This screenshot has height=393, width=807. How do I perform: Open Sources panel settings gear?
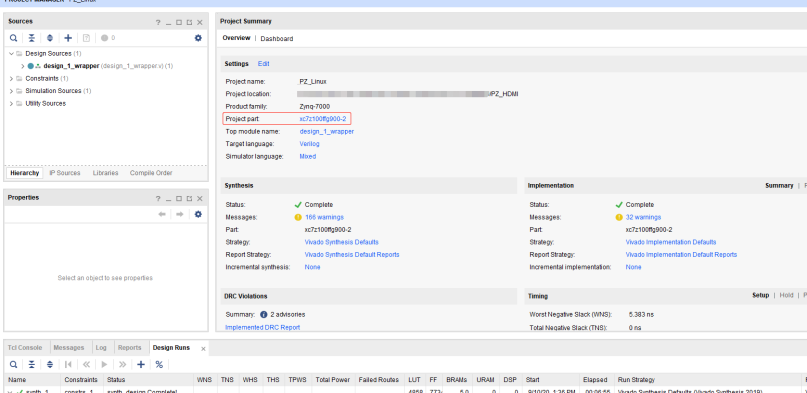198,38
